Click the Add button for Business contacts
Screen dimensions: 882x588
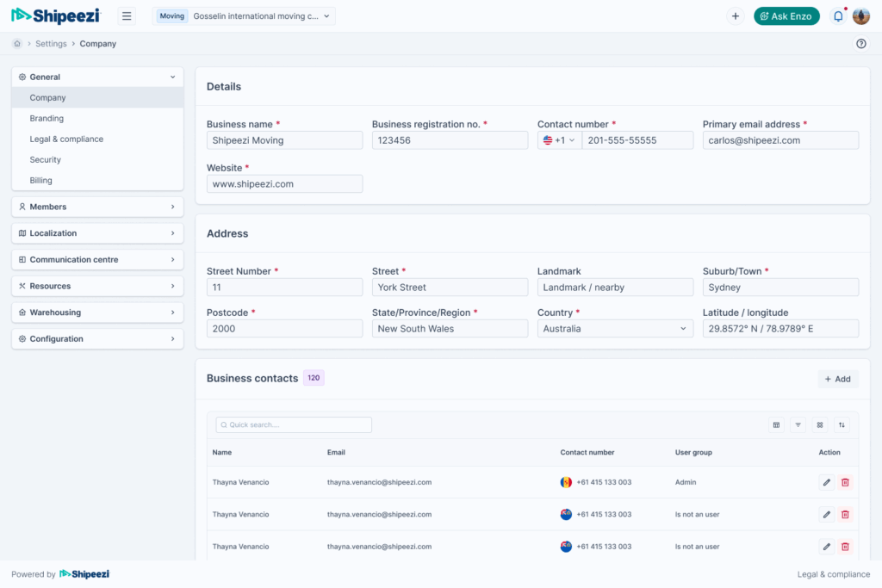837,379
